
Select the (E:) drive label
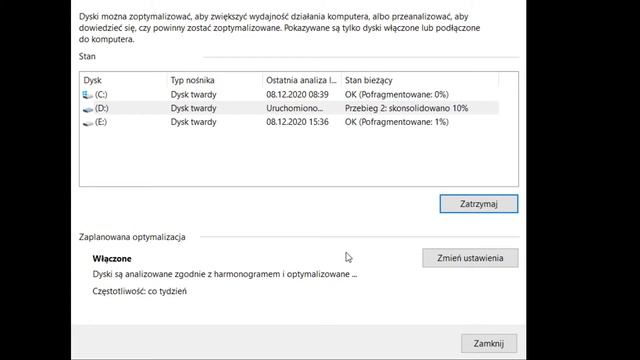tap(101, 122)
